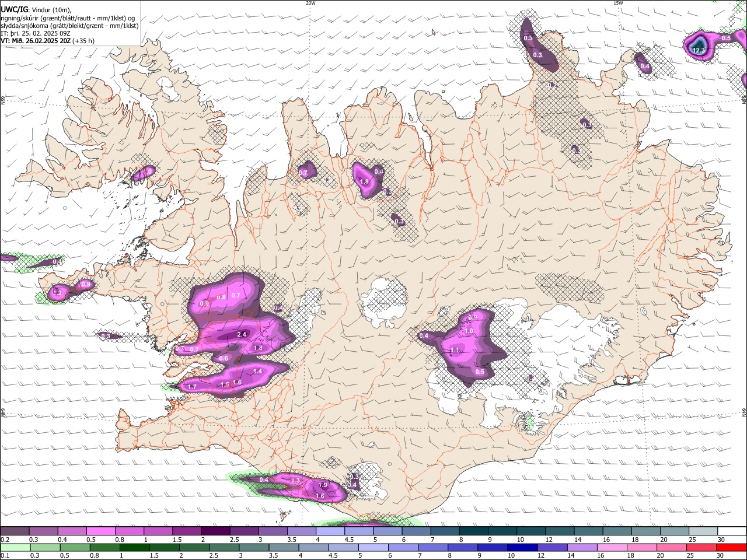Click the 1.1 snowfall value on the map

click(455, 350)
